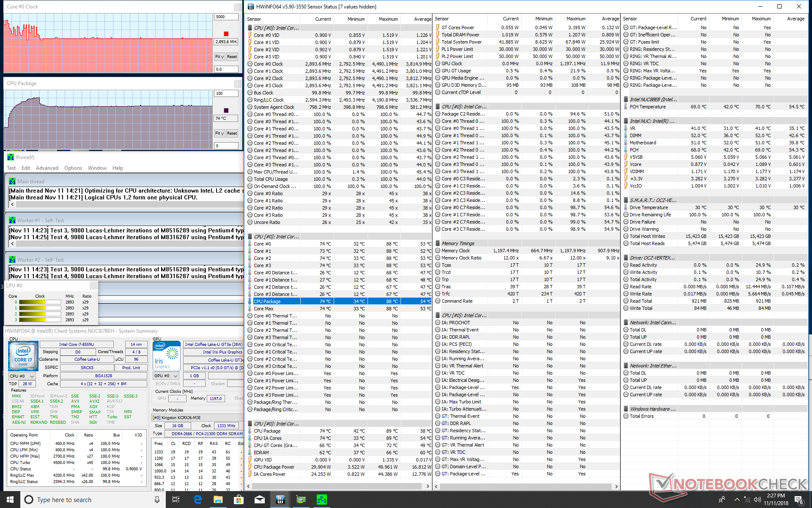812x508 pixels.
Task: Click Reset on the CPU Package graph
Action: click(232, 133)
